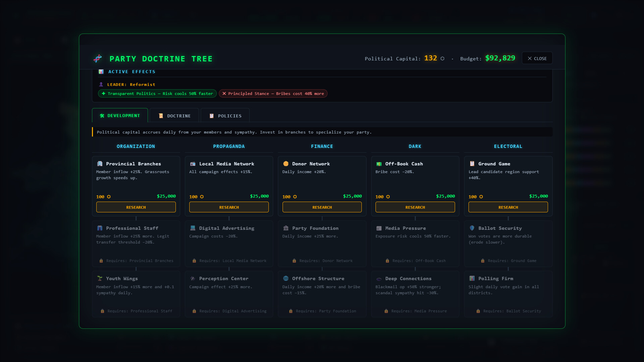Screen dimensions: 644x362
Task: Research Provincial Branches
Action: (x=136, y=207)
